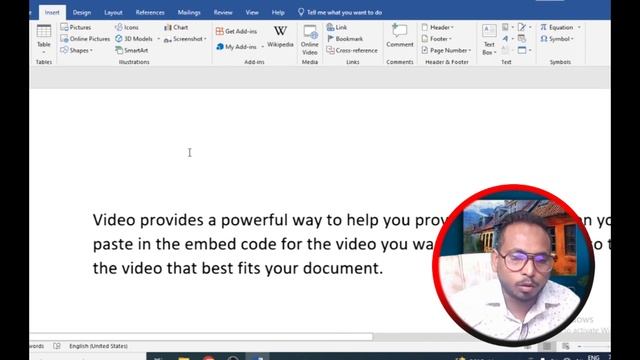Add a Bookmark
The width and height of the screenshot is (640, 360).
pos(344,39)
